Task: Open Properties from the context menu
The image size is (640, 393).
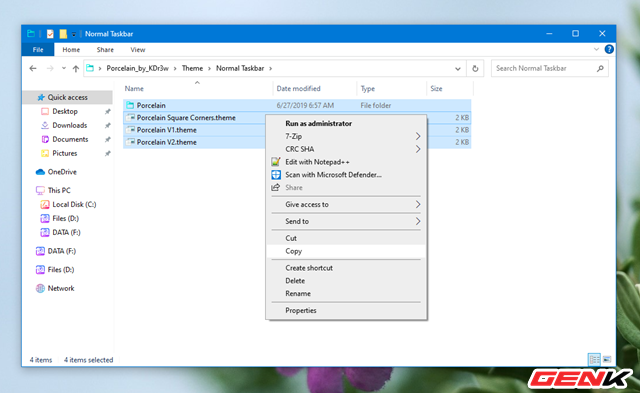Action: (346, 310)
